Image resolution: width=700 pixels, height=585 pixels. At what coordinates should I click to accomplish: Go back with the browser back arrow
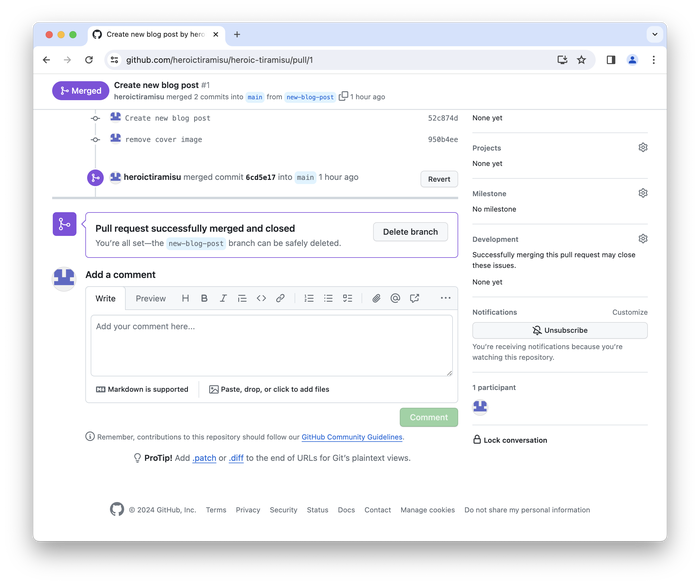click(x=46, y=60)
